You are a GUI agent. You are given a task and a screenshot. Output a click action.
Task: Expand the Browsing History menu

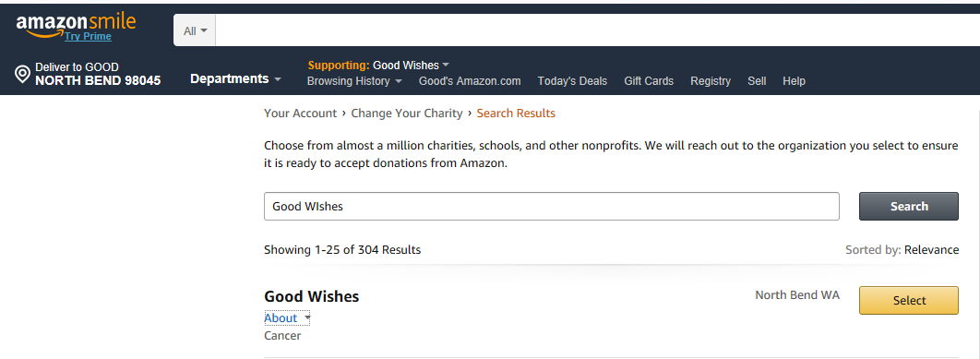[x=354, y=80]
